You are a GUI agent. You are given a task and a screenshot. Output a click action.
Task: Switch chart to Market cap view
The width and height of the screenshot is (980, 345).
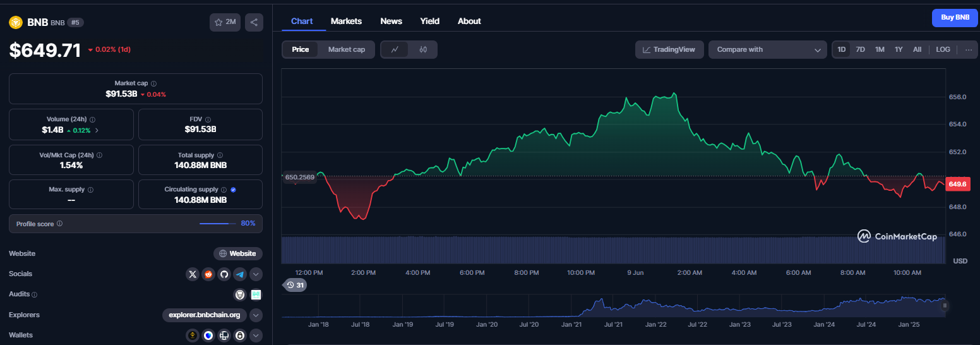[347, 49]
